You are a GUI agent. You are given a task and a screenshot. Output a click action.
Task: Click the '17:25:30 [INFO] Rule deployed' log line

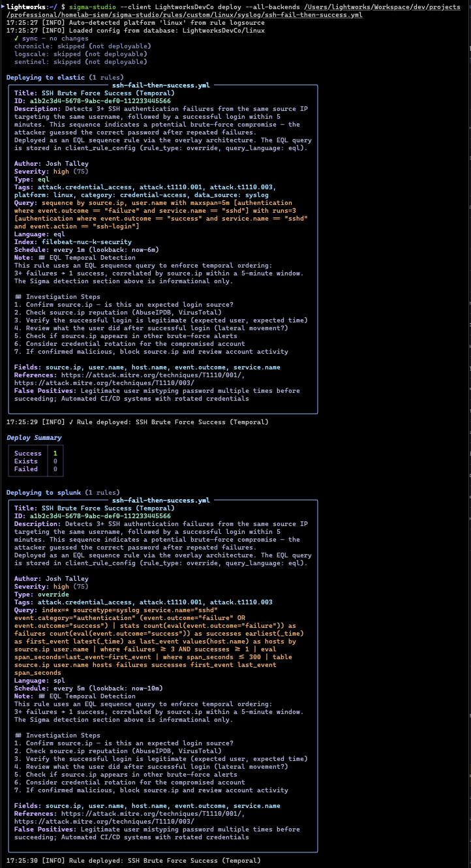tap(133, 860)
